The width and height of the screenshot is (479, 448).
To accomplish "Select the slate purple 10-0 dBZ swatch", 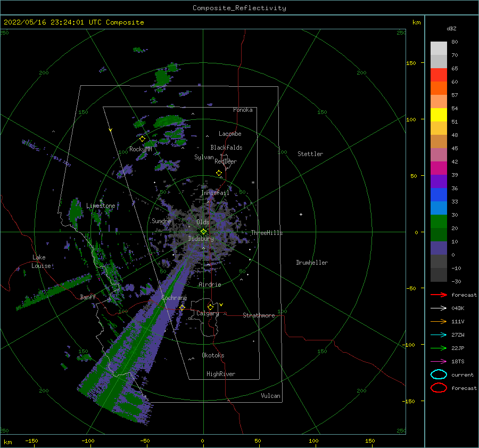I will pos(439,248).
